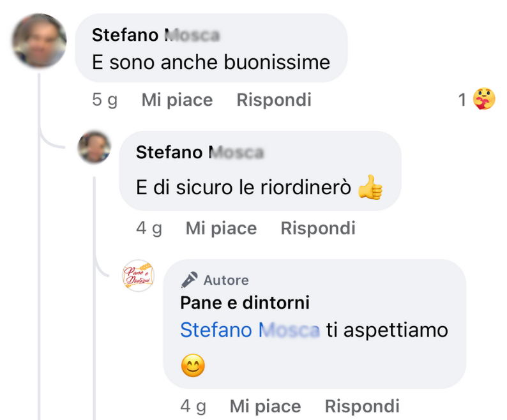Click the '4 g' timestamp under author reply

pyautogui.click(x=193, y=406)
